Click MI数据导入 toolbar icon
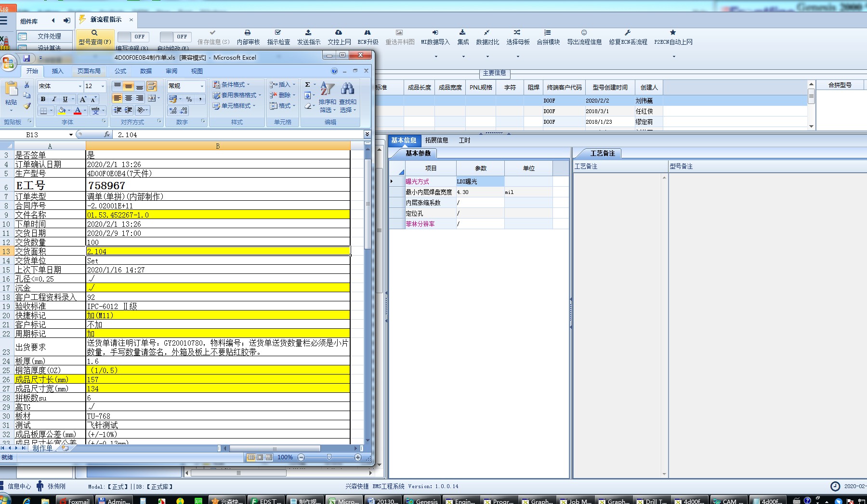This screenshot has width=867, height=504. pyautogui.click(x=435, y=37)
